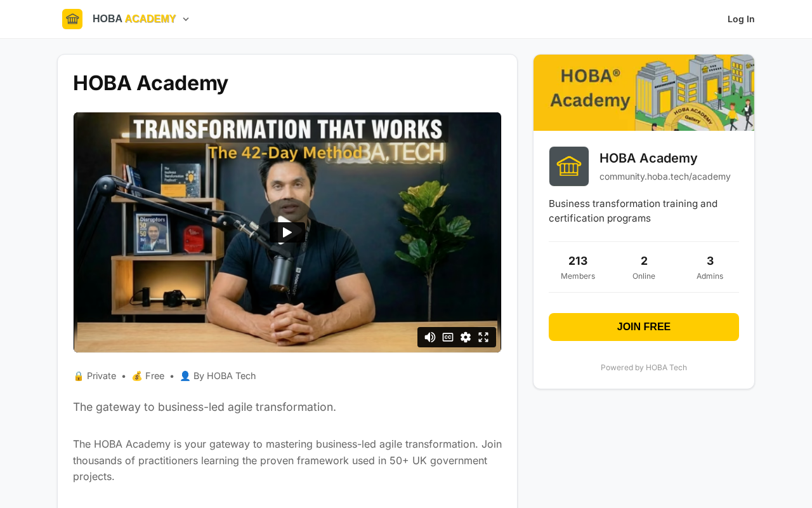View the 213 Members count

578,267
